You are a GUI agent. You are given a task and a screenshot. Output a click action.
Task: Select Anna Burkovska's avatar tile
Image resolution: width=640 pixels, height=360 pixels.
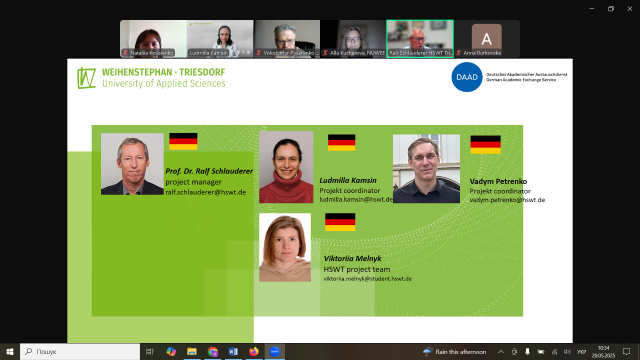point(487,39)
